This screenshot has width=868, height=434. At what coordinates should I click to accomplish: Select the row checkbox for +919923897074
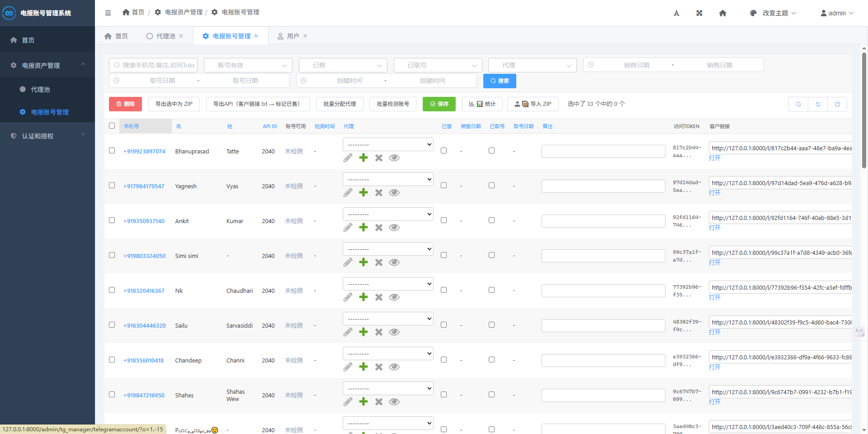[x=112, y=151]
